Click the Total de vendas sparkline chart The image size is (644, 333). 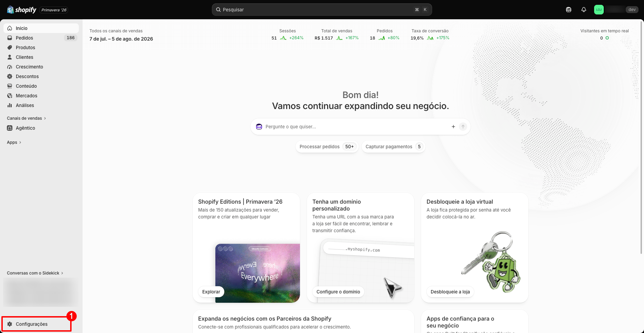(x=339, y=38)
